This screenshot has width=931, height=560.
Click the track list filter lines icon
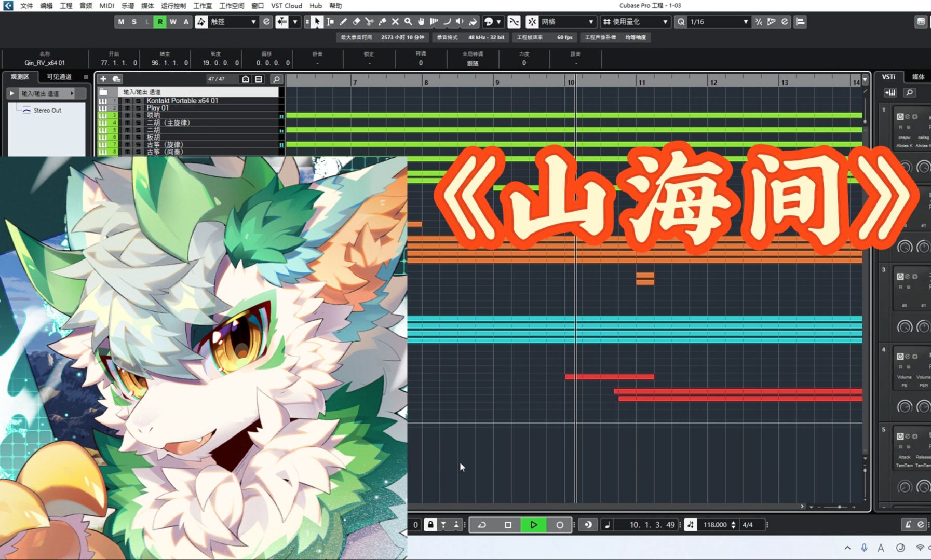click(x=259, y=79)
